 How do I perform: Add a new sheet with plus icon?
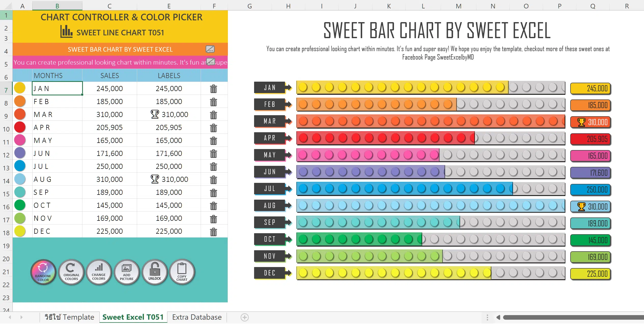pos(245,317)
